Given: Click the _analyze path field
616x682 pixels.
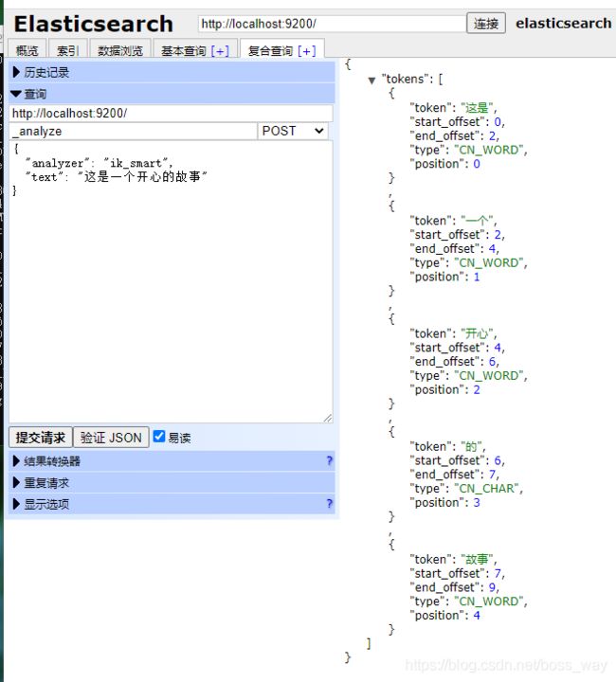Looking at the screenshot, I should 133,131.
